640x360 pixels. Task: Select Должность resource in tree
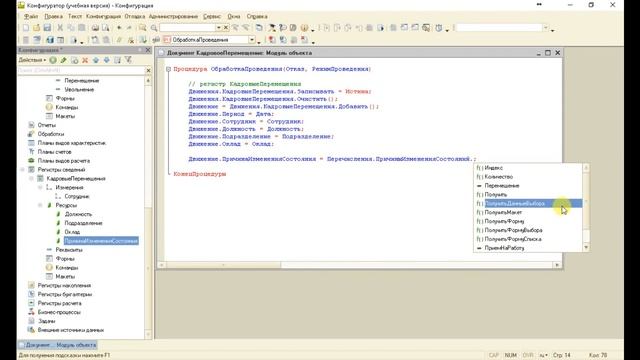(78, 214)
